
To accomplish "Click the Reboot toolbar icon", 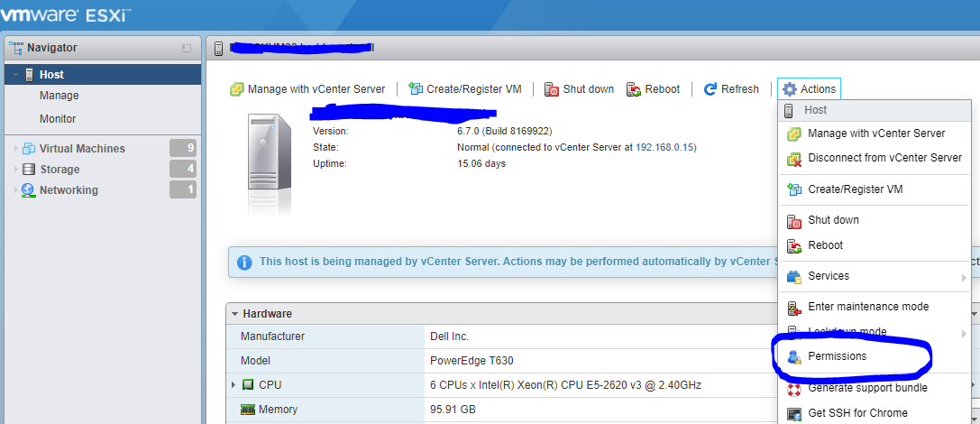I will pyautogui.click(x=634, y=89).
